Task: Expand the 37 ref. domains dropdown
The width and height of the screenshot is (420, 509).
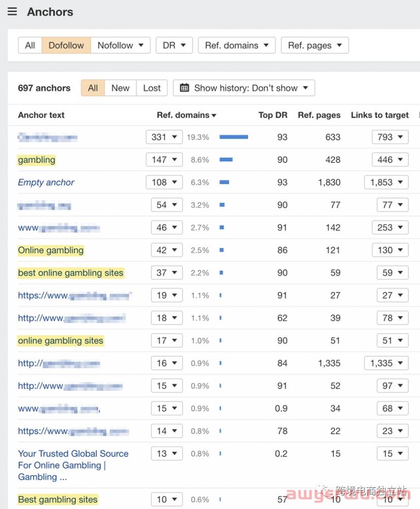Action: pyautogui.click(x=167, y=273)
